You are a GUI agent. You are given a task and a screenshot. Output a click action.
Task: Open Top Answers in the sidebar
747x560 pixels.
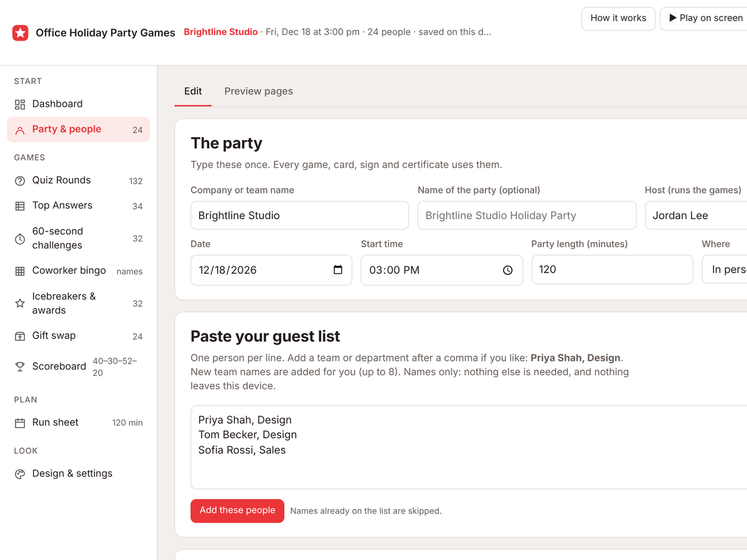[78, 206]
